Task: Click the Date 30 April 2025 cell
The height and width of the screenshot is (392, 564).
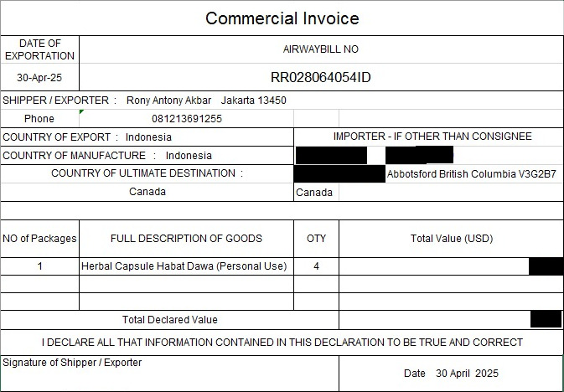Action: 452,374
